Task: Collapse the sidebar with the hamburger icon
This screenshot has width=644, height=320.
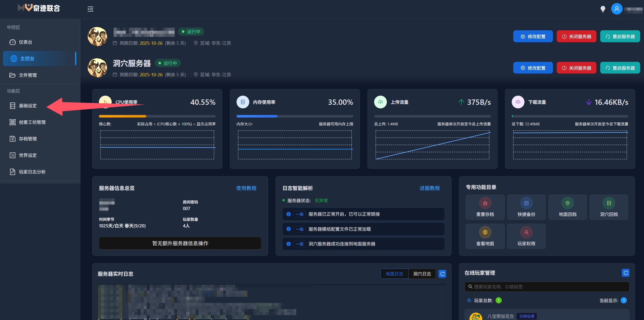Action: (90, 9)
